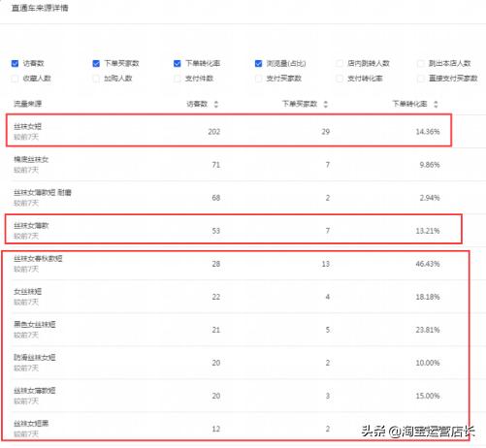
Task: Select keyword 黑色女丝袜短
Action: point(35,325)
